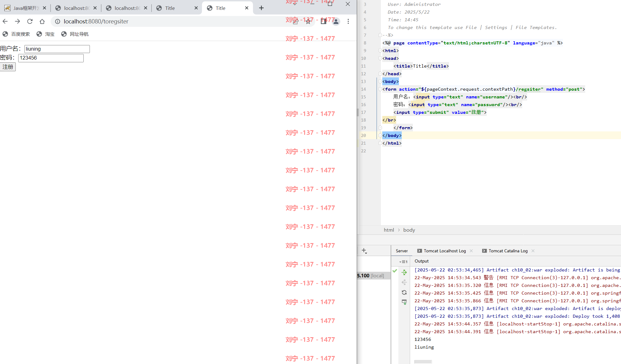
Task: Collapse the html tag fold marker
Action: (380, 51)
